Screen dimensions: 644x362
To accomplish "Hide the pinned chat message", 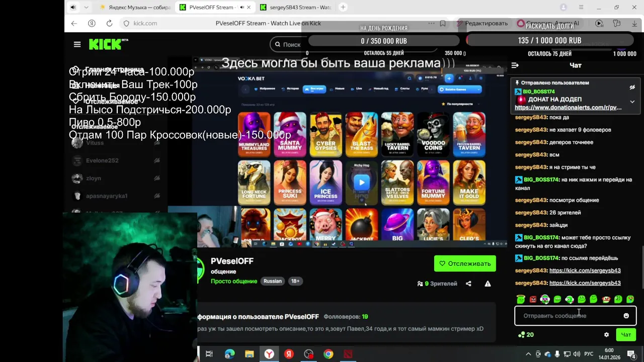I will coord(632,87).
